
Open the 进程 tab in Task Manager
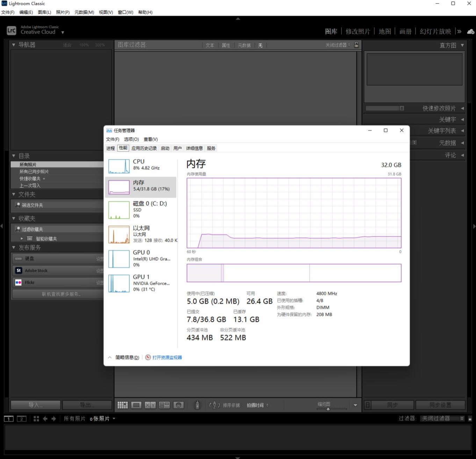pyautogui.click(x=110, y=148)
